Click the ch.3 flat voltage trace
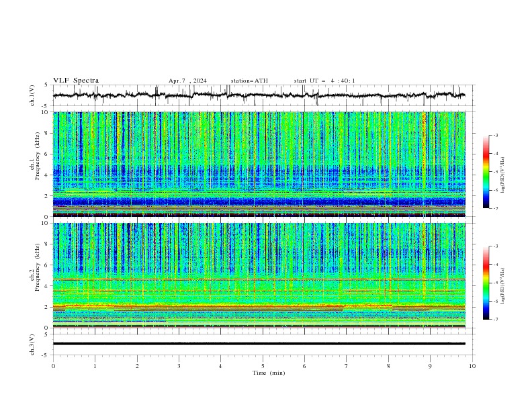Image resolution: width=532 pixels, height=411 pixels. (x=259, y=344)
